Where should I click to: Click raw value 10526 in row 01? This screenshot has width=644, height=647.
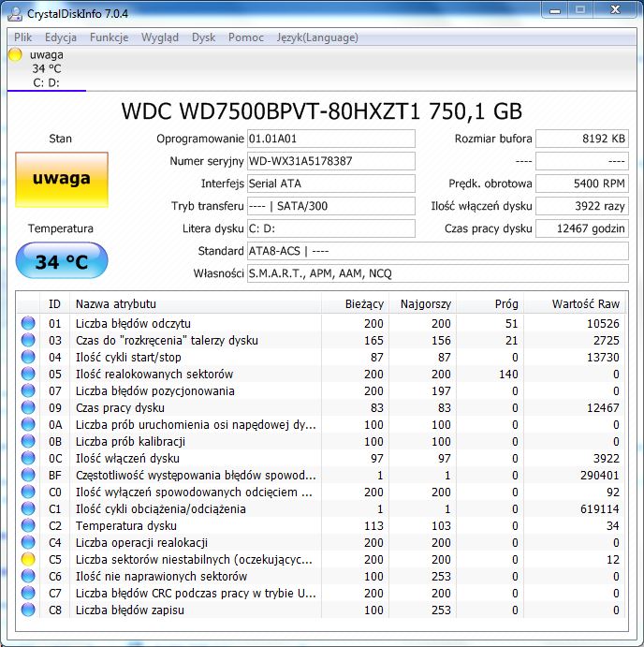tap(603, 324)
